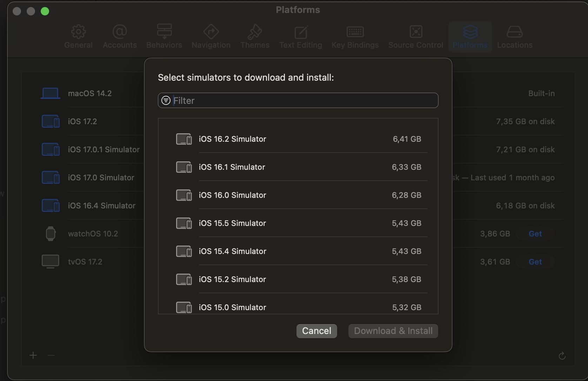Click the plus icon to add platform
Screen dimensions: 588x381
(x=33, y=355)
